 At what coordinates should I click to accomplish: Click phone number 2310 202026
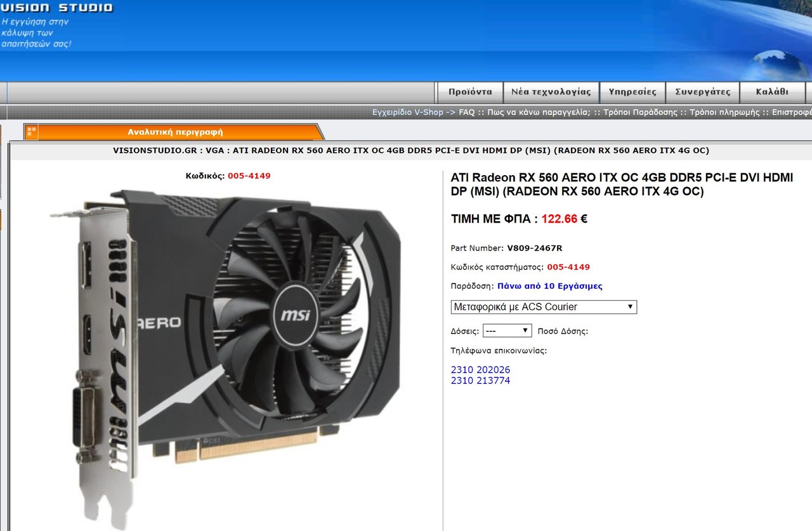click(x=480, y=370)
